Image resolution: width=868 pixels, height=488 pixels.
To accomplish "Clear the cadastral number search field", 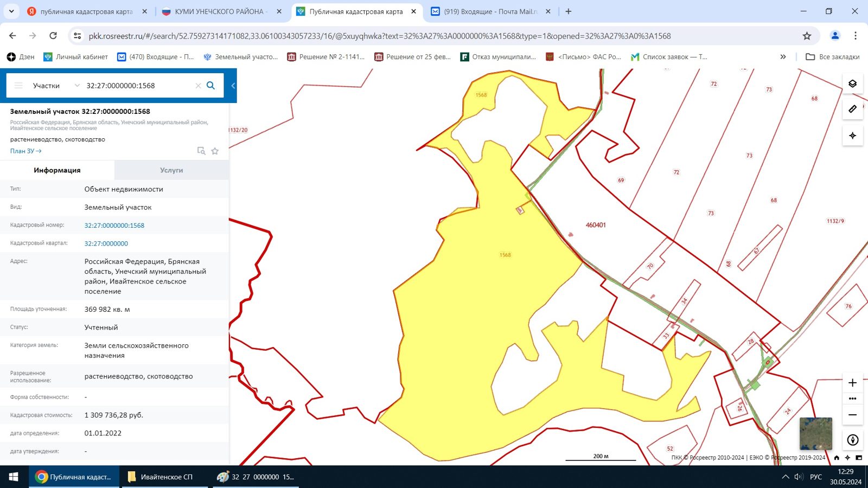I will [x=198, y=86].
